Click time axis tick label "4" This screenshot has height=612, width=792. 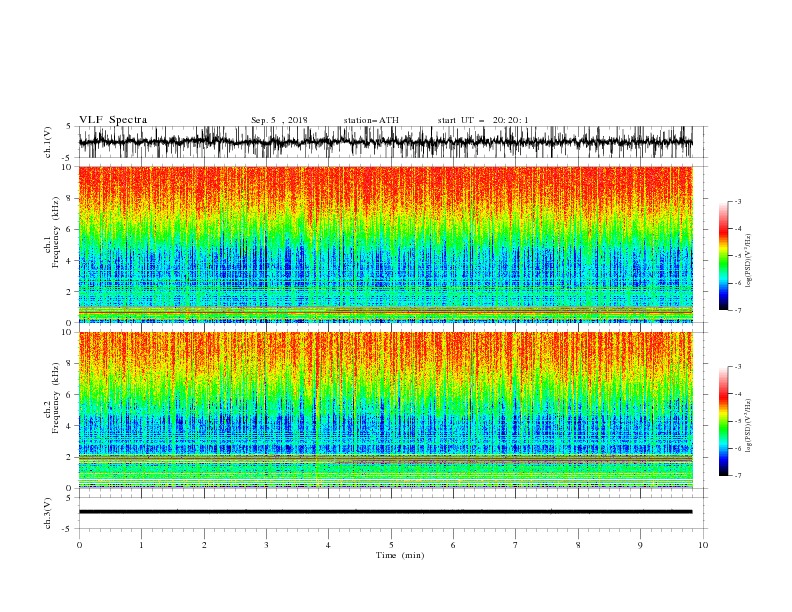click(x=328, y=545)
